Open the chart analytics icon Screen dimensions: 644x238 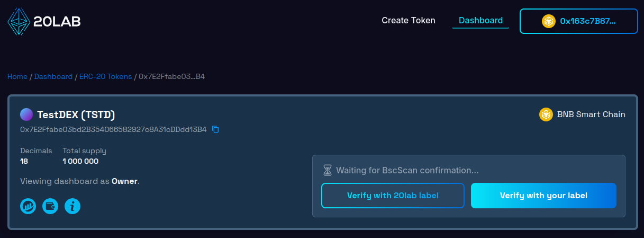coord(28,206)
